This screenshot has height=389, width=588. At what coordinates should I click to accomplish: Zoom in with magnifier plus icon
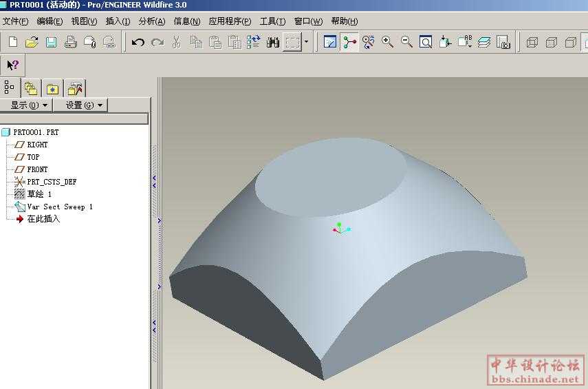click(x=387, y=42)
